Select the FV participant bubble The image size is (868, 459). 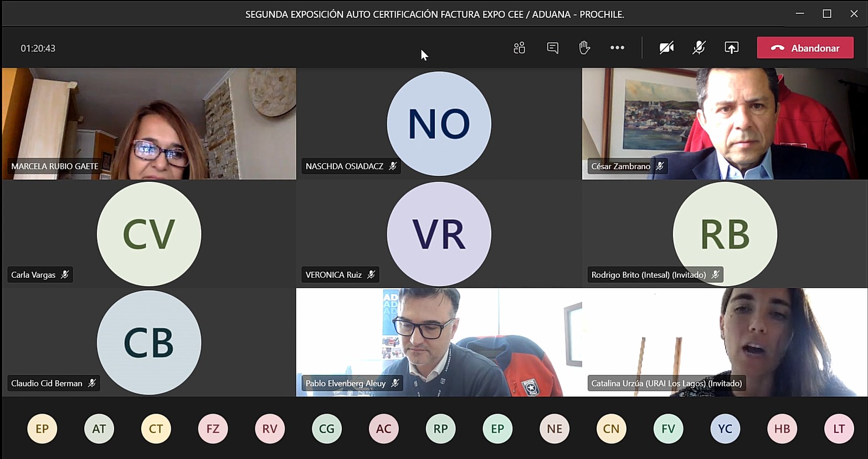pos(669,429)
